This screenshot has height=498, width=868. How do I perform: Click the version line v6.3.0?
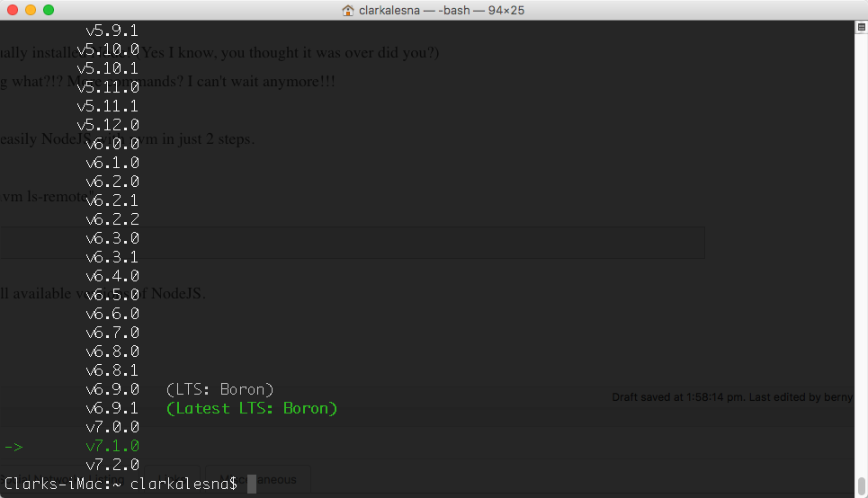(x=112, y=238)
